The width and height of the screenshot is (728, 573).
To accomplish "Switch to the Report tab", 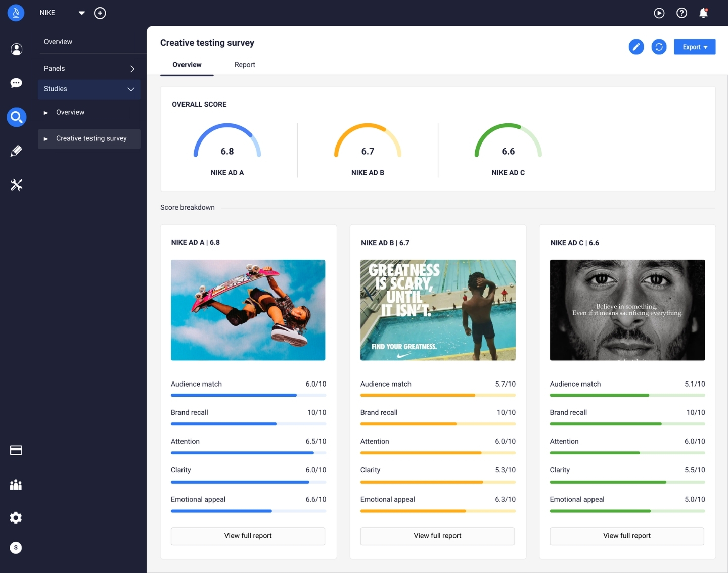I will [x=245, y=65].
